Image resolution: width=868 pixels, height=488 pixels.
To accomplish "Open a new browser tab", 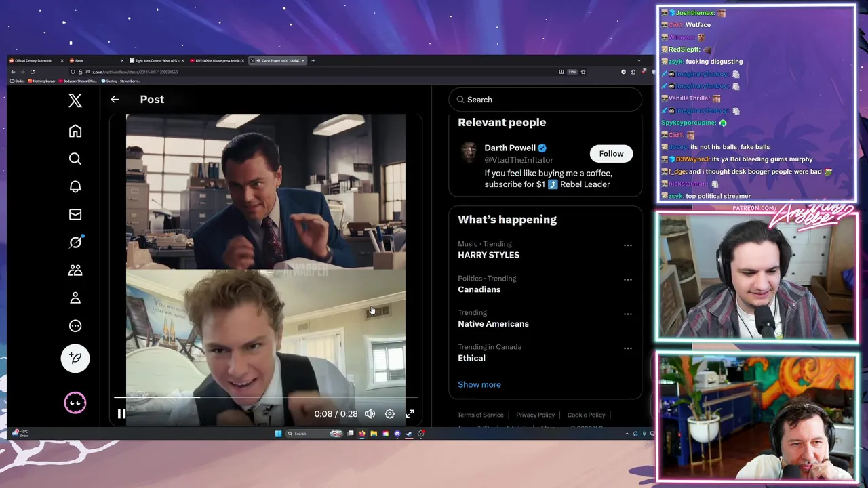I will coord(313,60).
